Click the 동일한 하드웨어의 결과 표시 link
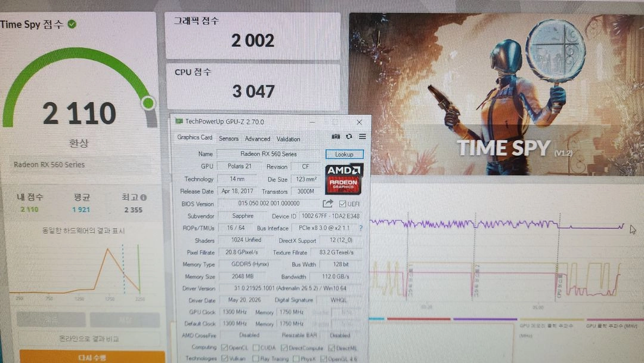Screen dimensions: 644x363 click(x=83, y=230)
